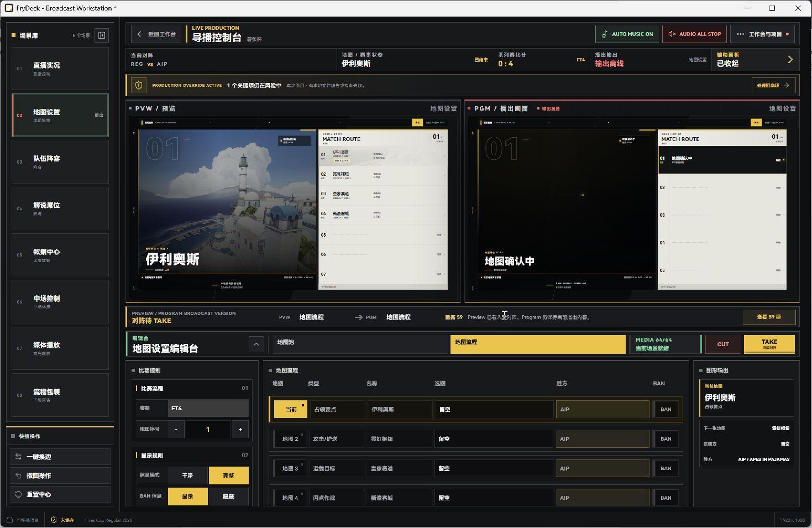
Task: Set 信息模式 to 完整
Action: point(229,475)
